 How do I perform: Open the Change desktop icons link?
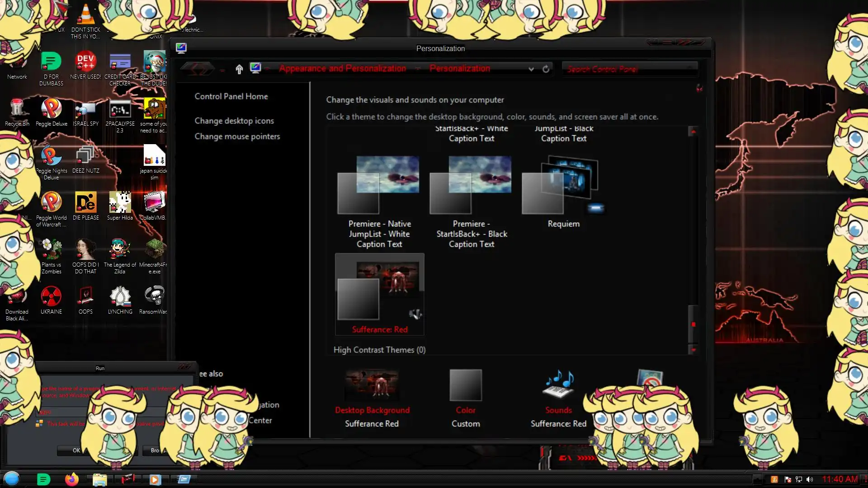(x=234, y=121)
